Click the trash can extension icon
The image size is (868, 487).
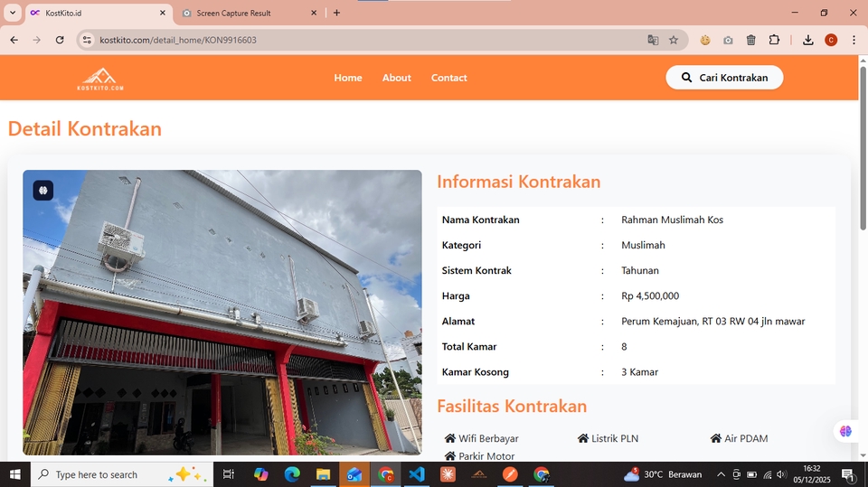751,40
